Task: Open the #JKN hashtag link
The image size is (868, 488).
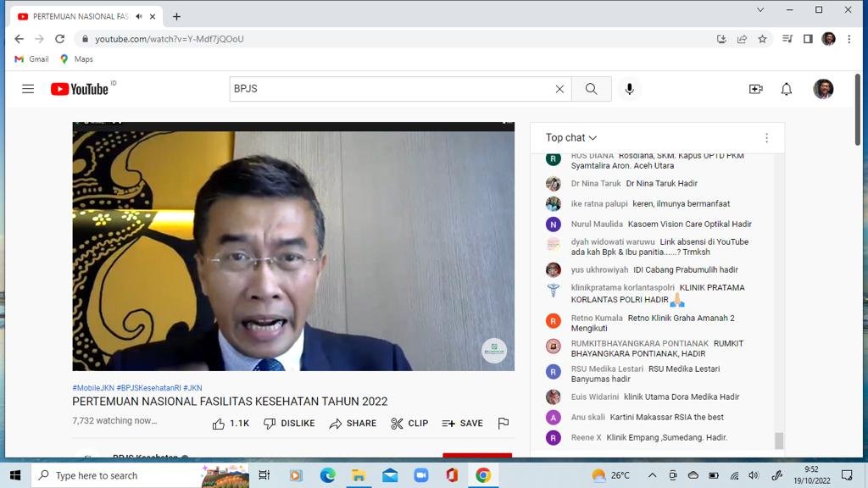Action: click(x=192, y=388)
